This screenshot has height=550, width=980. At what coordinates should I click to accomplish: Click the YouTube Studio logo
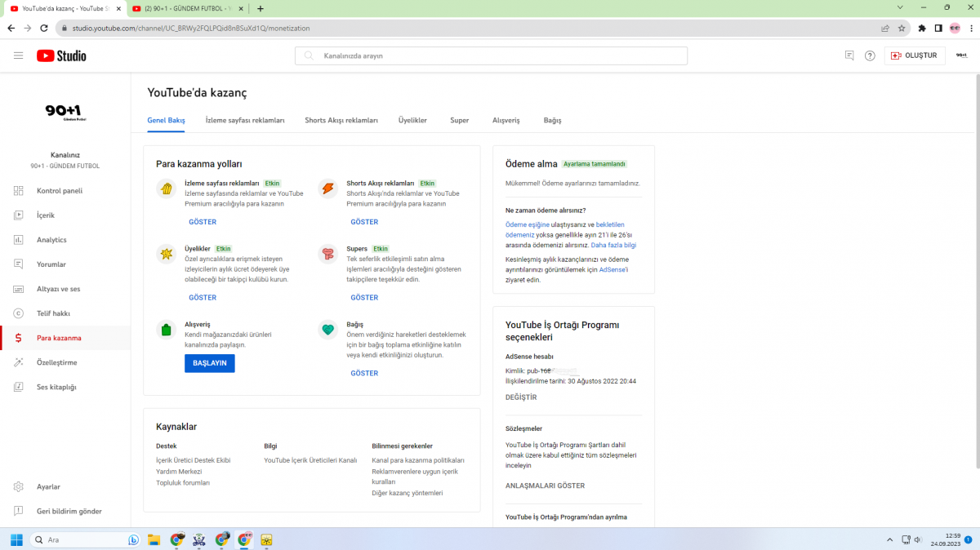click(61, 55)
